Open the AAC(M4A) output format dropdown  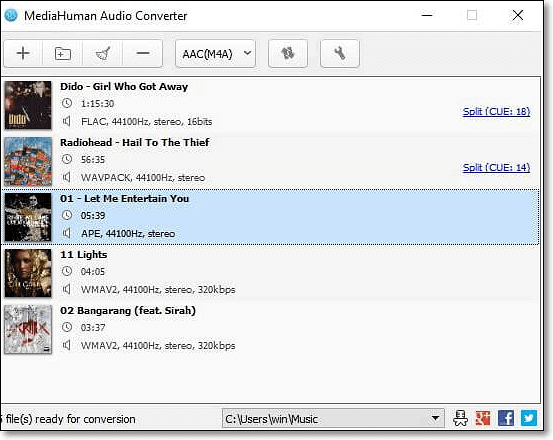[x=215, y=54]
